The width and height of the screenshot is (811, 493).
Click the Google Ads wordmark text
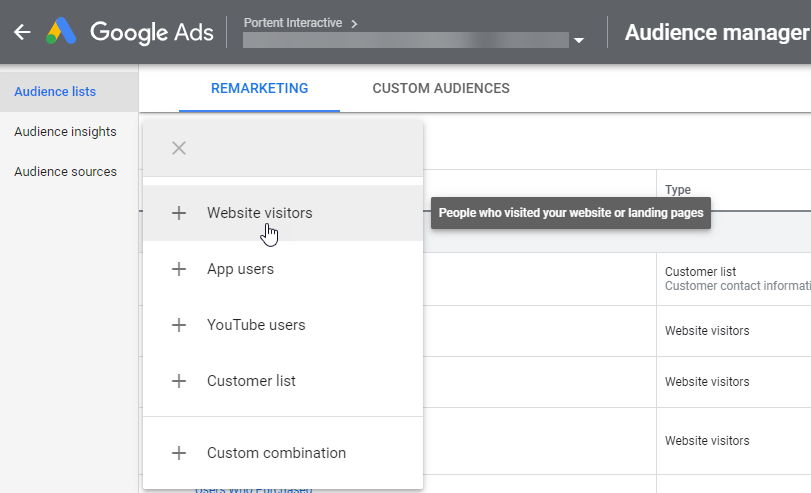(152, 32)
